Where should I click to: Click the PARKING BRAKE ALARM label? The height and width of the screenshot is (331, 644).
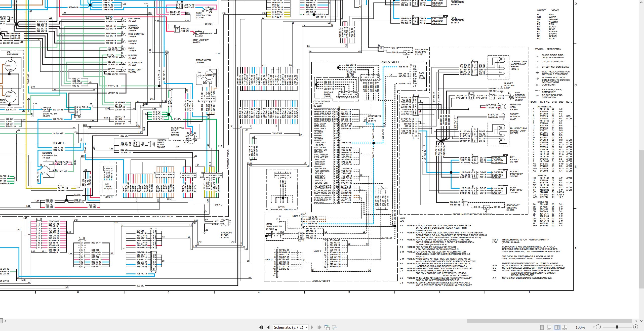161,142
